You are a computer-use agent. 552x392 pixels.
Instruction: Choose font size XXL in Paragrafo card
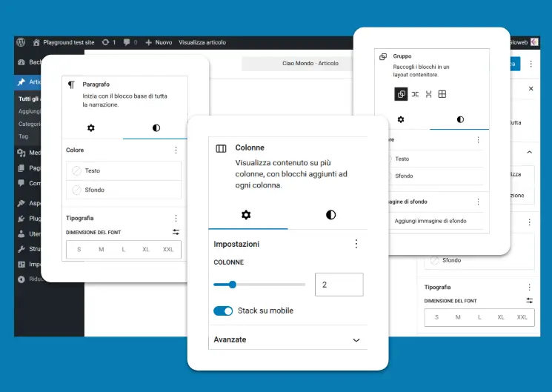click(168, 250)
